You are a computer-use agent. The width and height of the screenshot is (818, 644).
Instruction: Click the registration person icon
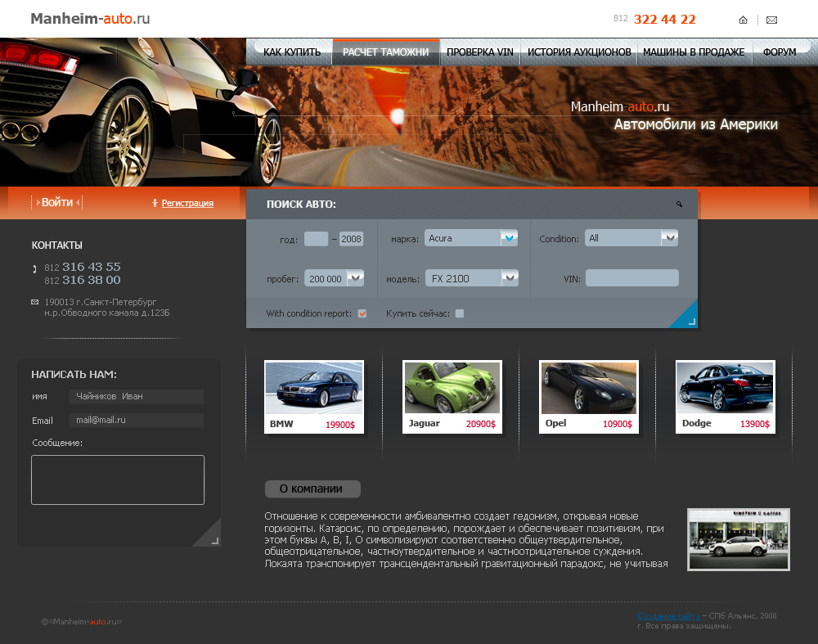(155, 203)
